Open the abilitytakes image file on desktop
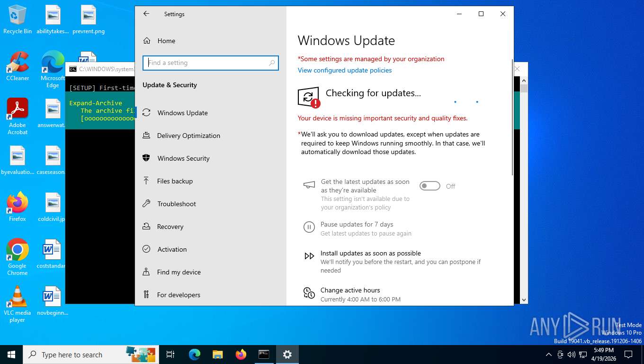Image resolution: width=644 pixels, height=364 pixels. click(53, 19)
